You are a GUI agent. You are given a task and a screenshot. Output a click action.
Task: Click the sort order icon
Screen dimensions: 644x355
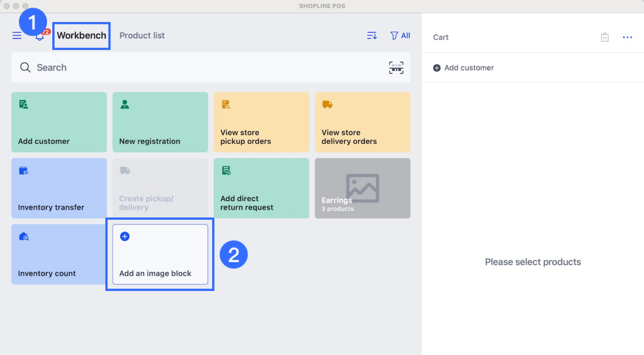[372, 36]
